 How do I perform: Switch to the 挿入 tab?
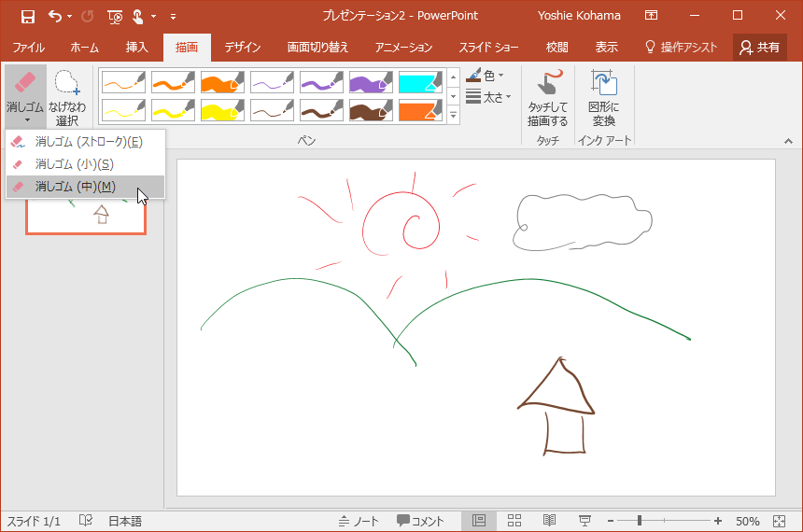[x=136, y=48]
